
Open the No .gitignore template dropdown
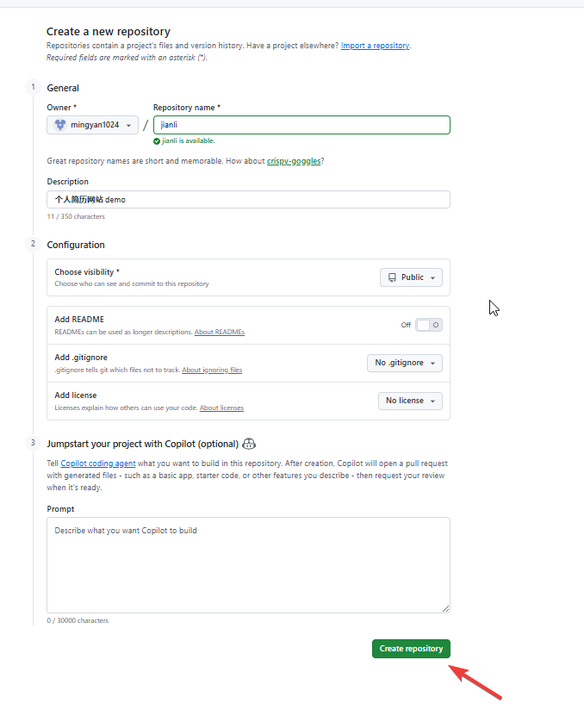click(405, 363)
